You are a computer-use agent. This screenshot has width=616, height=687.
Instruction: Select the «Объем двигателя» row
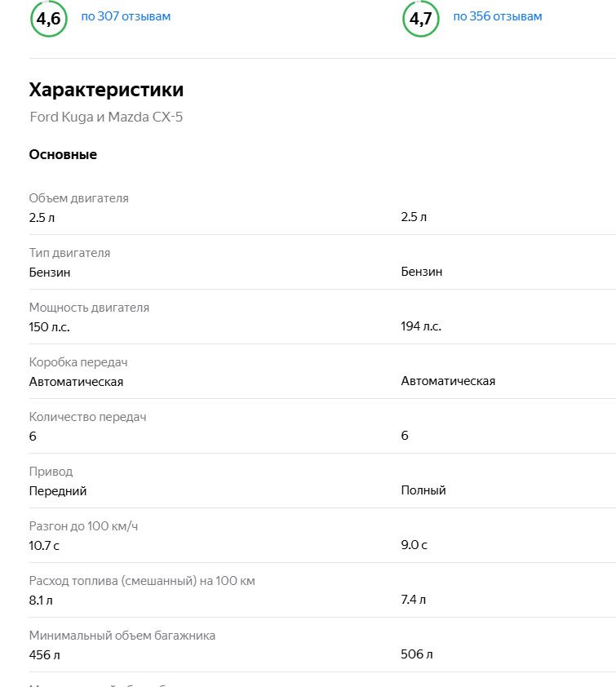[78, 198]
